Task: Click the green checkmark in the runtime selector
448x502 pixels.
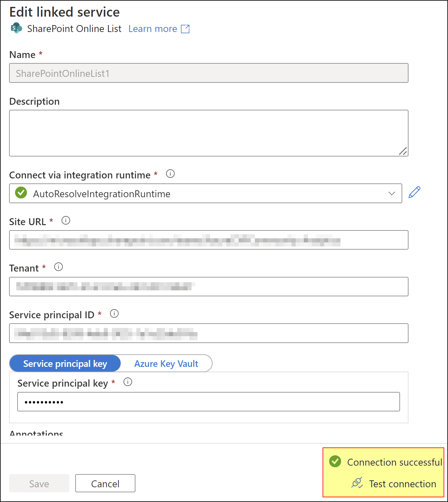Action: (21, 193)
